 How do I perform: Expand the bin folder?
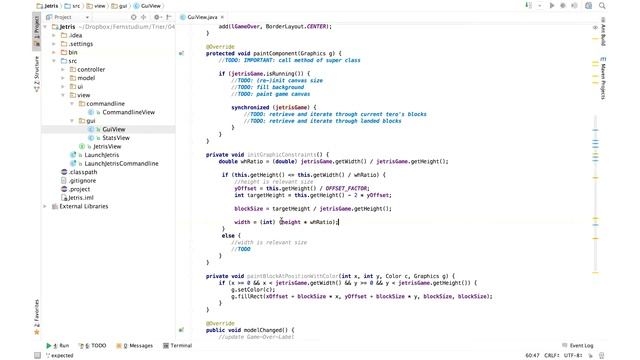[54, 52]
